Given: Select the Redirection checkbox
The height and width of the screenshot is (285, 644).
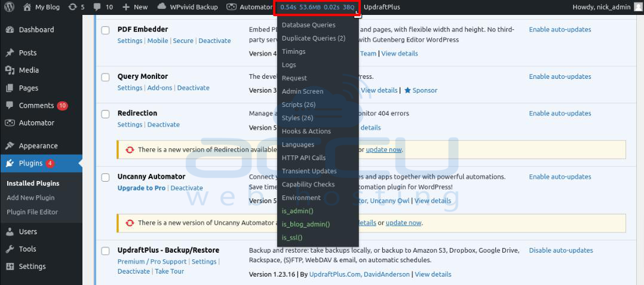Looking at the screenshot, I should point(106,114).
